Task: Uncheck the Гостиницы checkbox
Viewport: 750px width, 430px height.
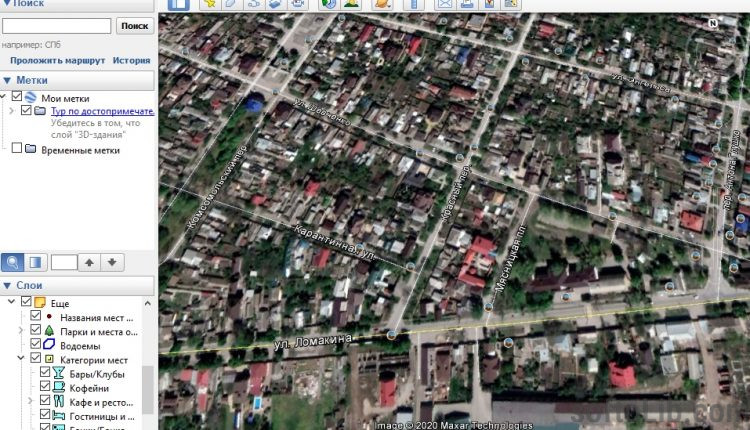Action: pyautogui.click(x=45, y=414)
